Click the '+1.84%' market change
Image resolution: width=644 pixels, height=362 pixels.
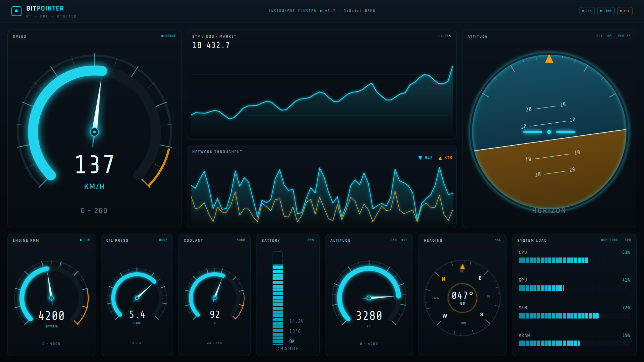pyautogui.click(x=444, y=36)
